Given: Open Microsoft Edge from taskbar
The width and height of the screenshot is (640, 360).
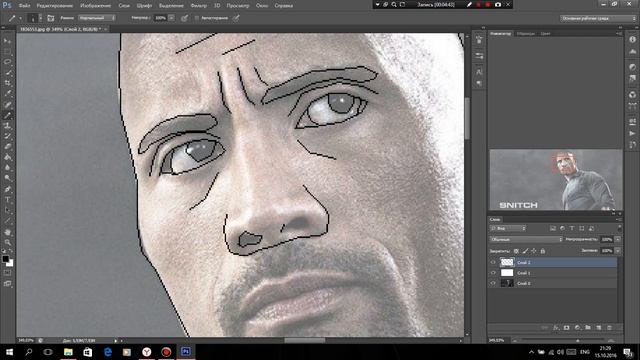Looking at the screenshot, I should pyautogui.click(x=107, y=352).
